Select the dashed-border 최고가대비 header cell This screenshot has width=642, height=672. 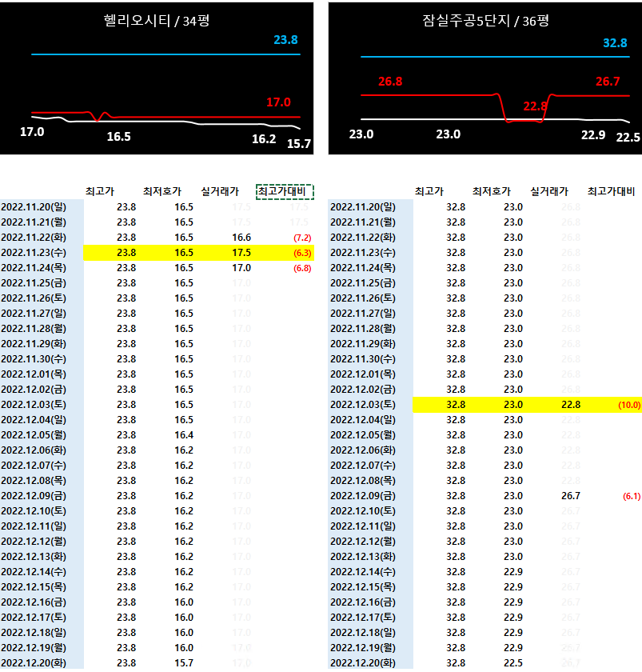(x=285, y=191)
